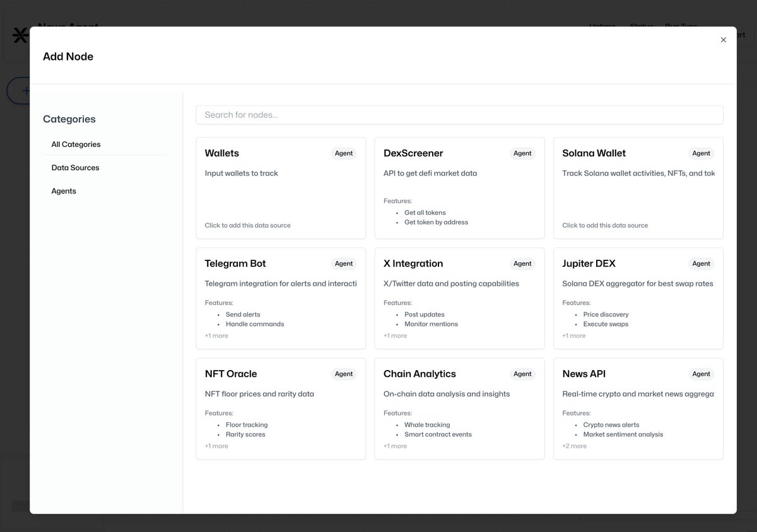Expand '+1 more' on Chain Analytics card
This screenshot has height=532, width=757.
[395, 446]
